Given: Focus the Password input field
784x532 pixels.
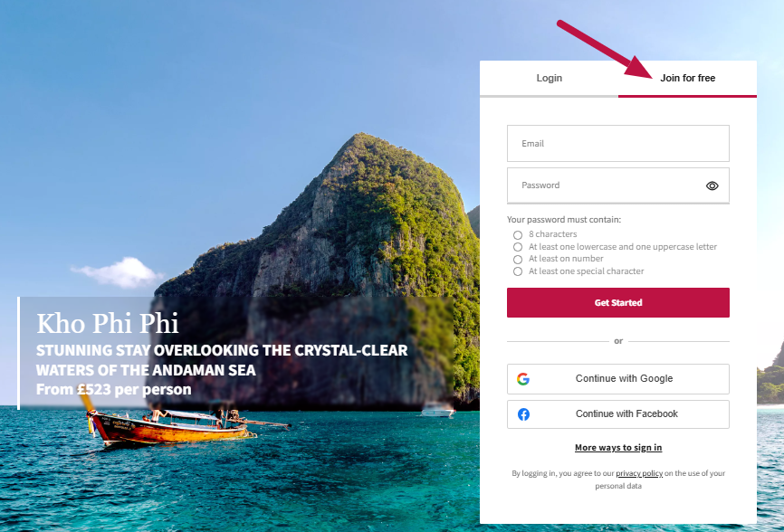Looking at the screenshot, I should click(x=618, y=185).
